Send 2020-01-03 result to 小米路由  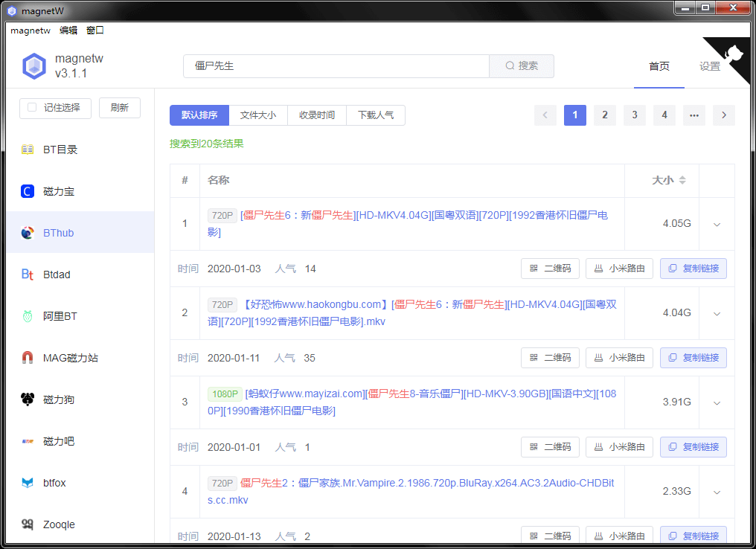[619, 269]
